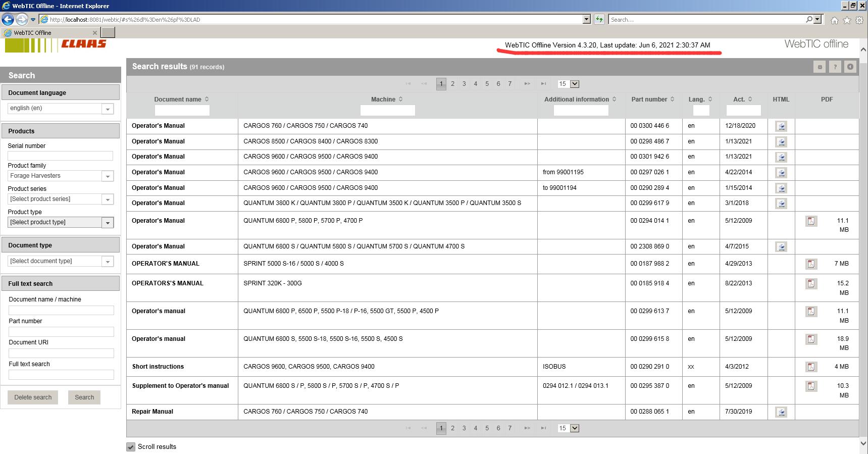
Task: Go to page 3 in top pagination
Action: (x=464, y=84)
